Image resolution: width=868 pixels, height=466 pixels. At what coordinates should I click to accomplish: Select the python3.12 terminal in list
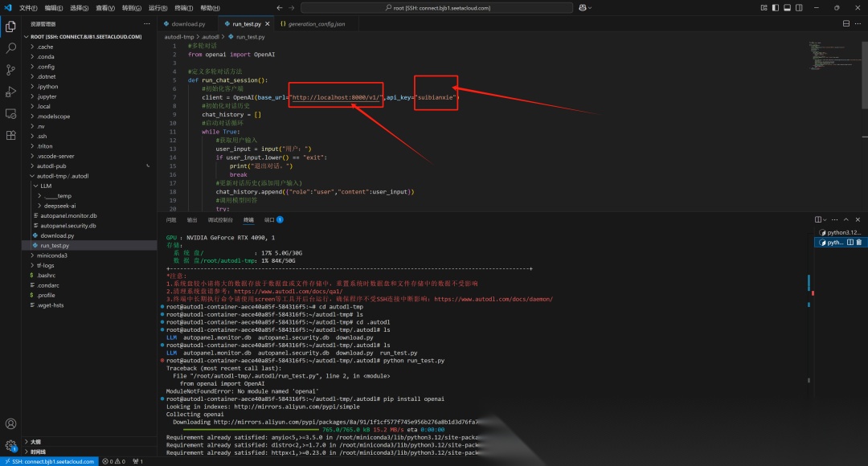point(841,232)
